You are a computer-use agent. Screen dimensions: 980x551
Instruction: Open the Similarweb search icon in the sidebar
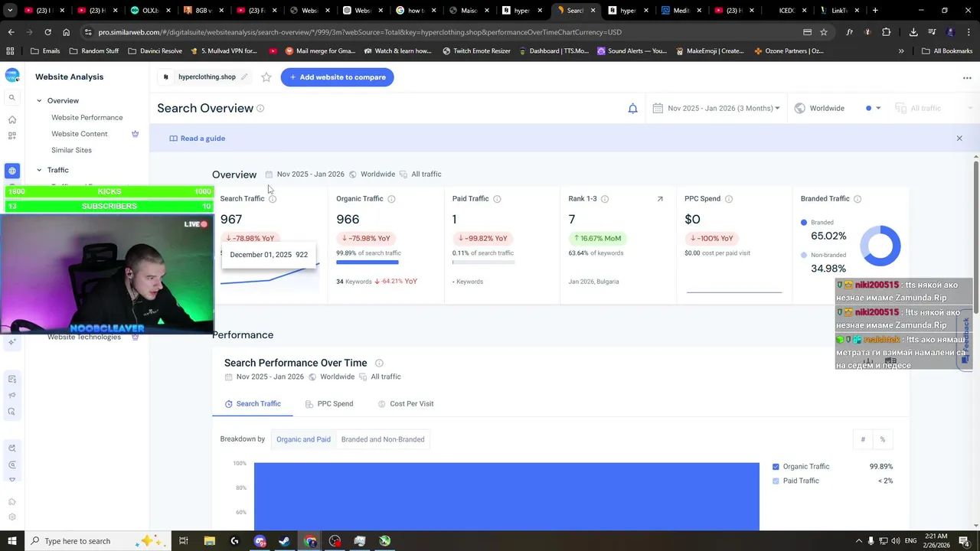click(11, 98)
